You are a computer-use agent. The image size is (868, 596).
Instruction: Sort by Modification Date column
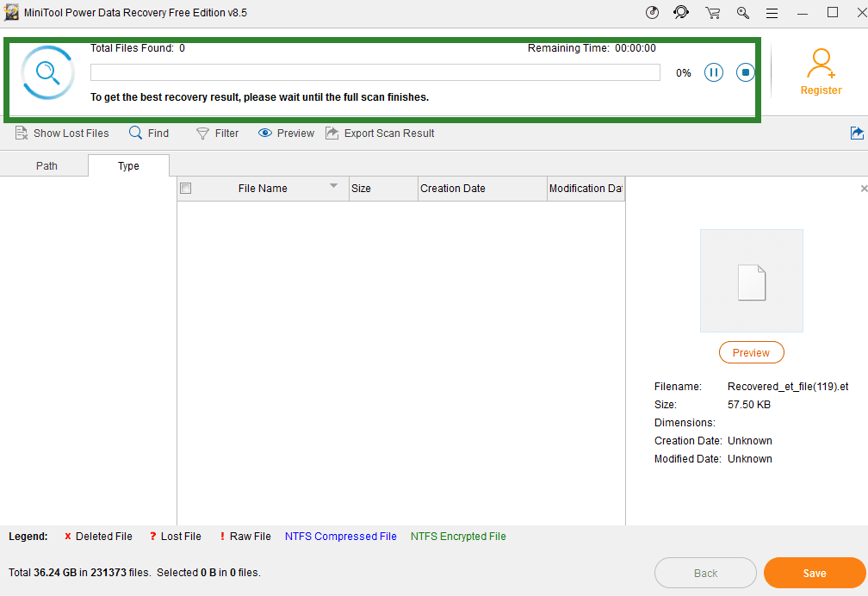(x=586, y=189)
